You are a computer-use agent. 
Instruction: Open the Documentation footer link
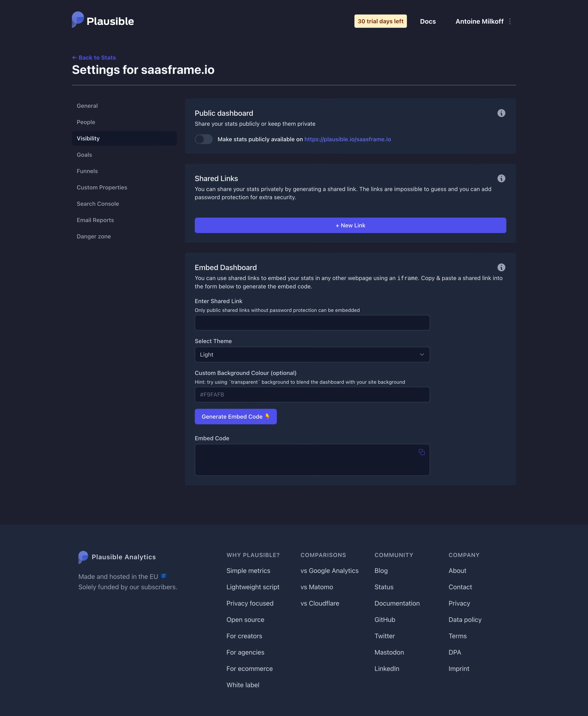pos(397,603)
